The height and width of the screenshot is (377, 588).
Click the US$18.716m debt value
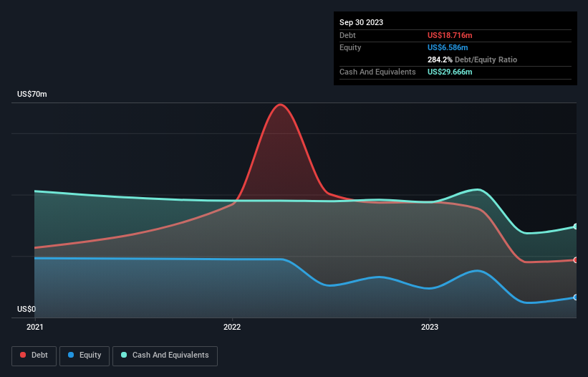(x=450, y=35)
